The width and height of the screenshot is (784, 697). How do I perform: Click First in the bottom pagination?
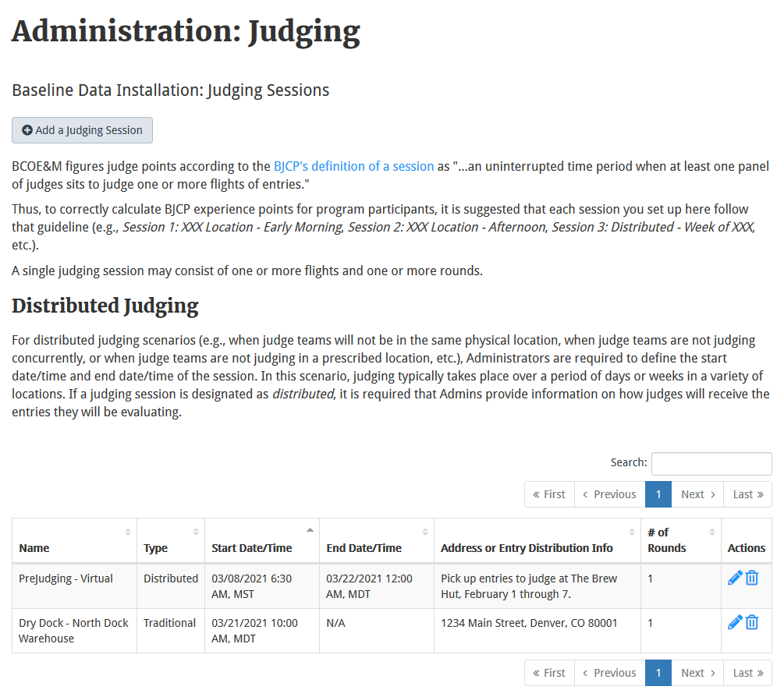tap(549, 672)
